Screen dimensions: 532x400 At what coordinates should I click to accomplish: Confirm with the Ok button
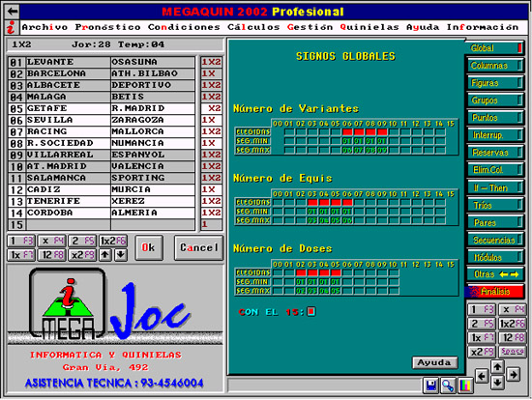pyautogui.click(x=149, y=247)
